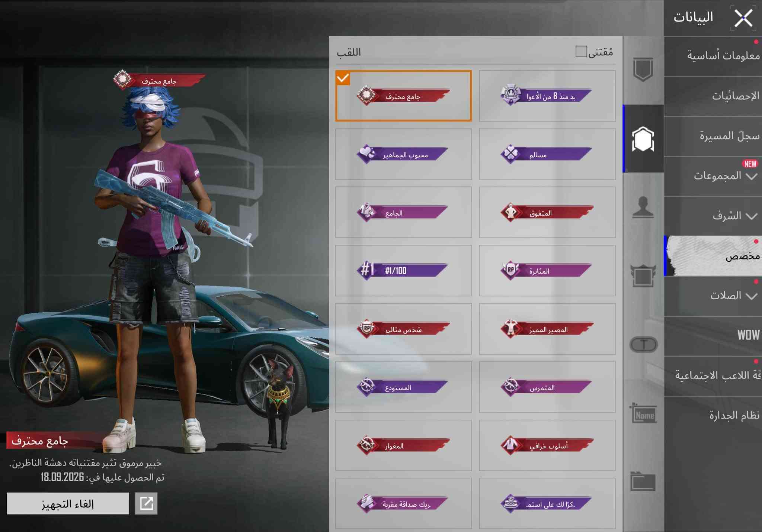Select the صداقة مقربة title card
762x532 pixels.
pos(403,503)
